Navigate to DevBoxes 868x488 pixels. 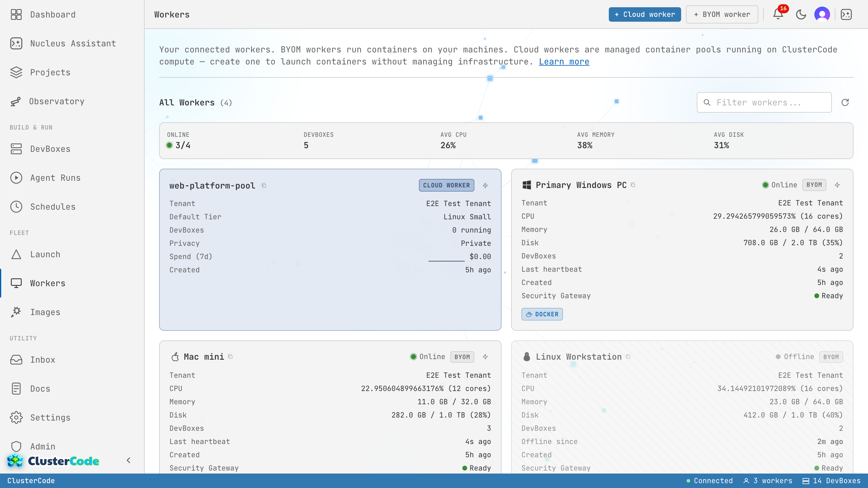click(x=72, y=149)
